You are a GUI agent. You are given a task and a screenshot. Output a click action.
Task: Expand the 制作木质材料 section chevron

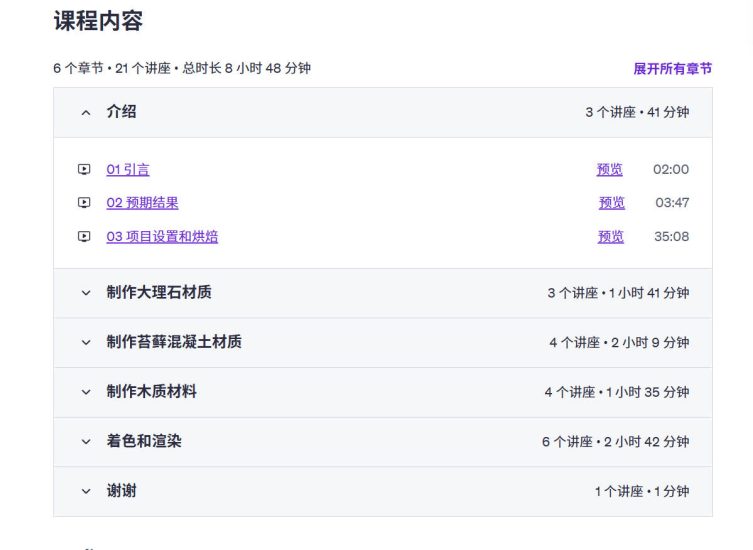[x=86, y=392]
